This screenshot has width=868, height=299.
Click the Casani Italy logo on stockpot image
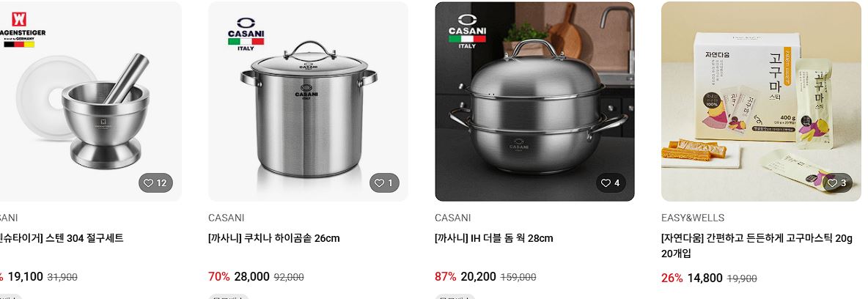246,33
